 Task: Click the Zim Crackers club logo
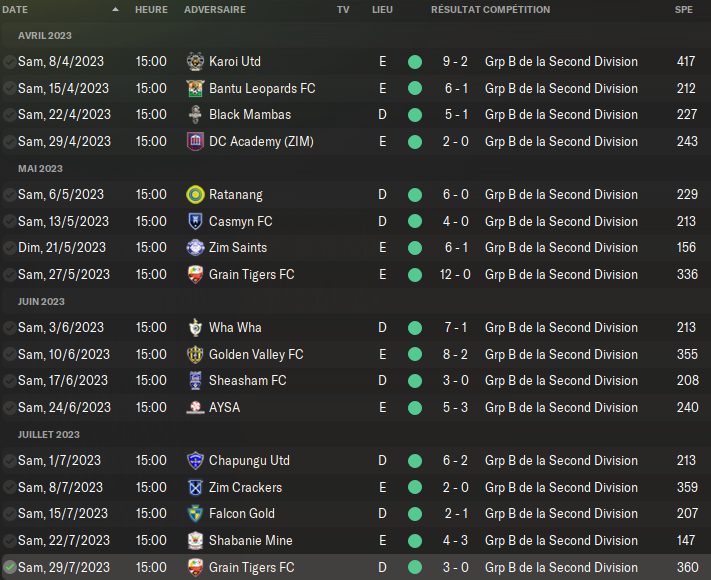tap(195, 487)
